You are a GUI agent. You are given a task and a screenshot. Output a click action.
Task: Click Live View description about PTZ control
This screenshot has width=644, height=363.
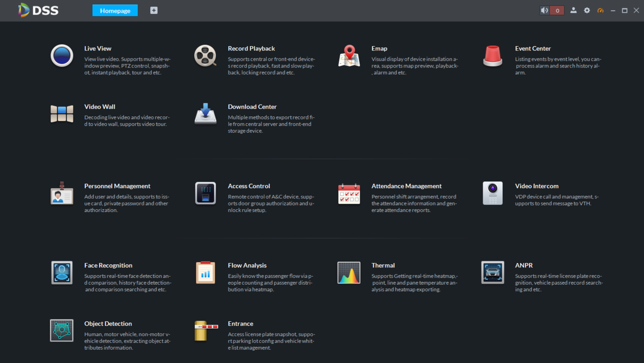point(127,66)
